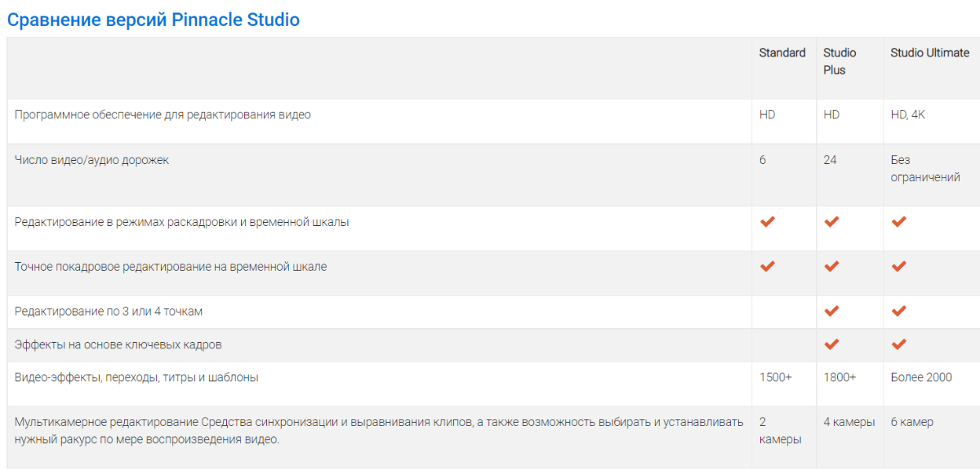Click Studio Ultimate checkmark for 3 or 4 point editing
980x470 pixels.
(898, 311)
